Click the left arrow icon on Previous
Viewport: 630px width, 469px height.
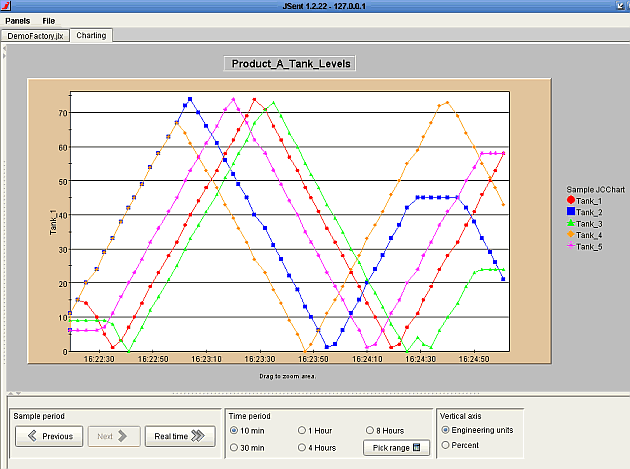click(x=33, y=436)
